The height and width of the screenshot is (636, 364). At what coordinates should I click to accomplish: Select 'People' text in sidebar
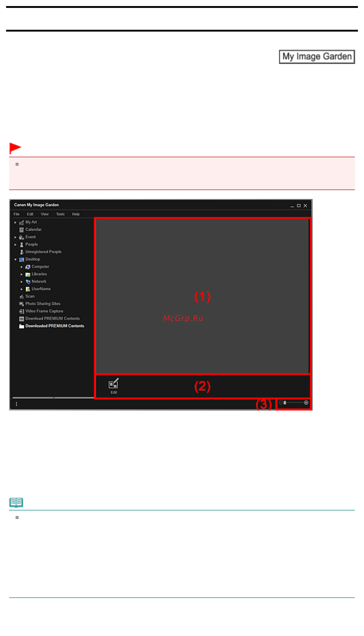32,244
